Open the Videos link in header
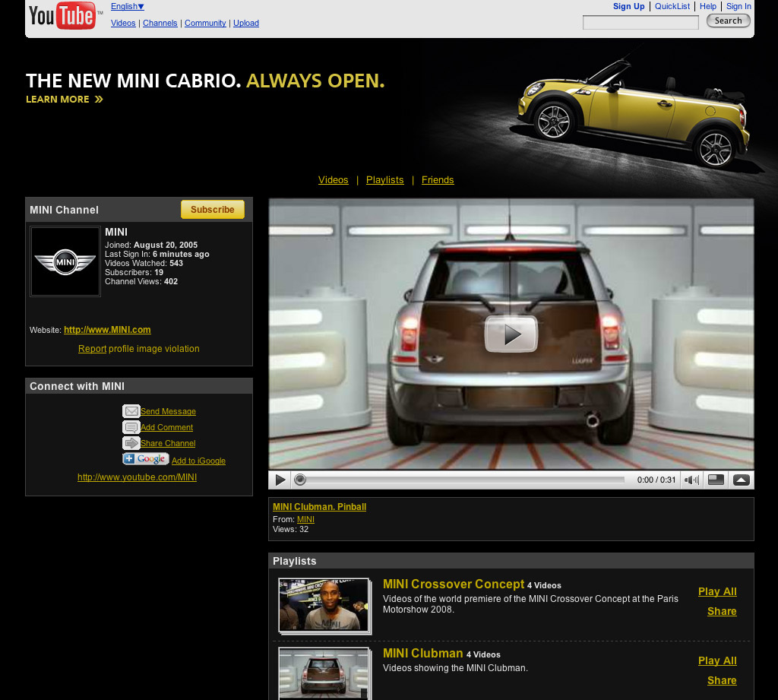The image size is (778, 700). pyautogui.click(x=123, y=23)
